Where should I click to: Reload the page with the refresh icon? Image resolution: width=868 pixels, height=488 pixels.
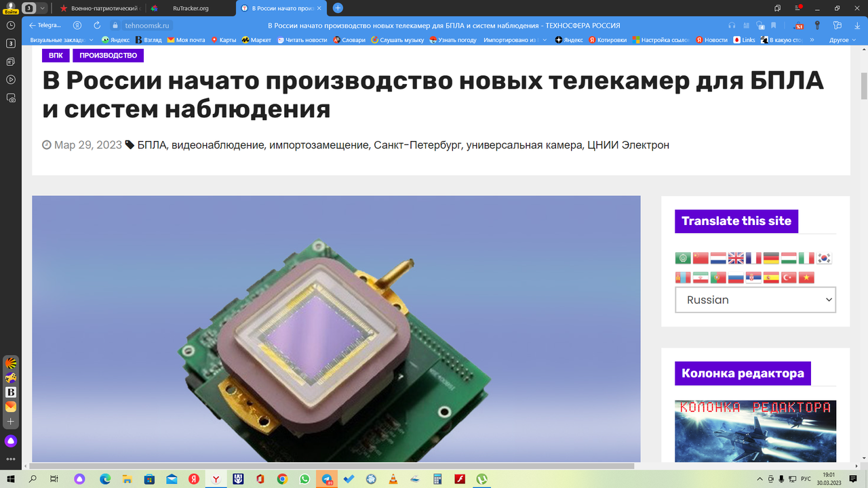[97, 25]
